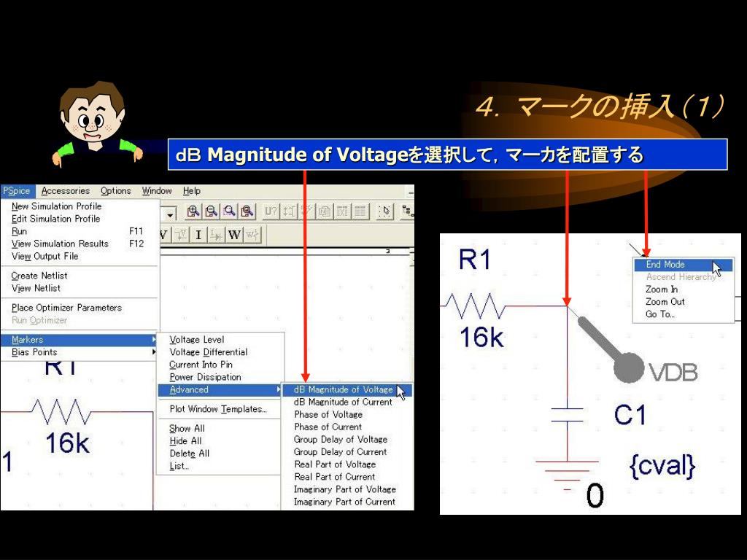Image resolution: width=747 pixels, height=560 pixels.
Task: Select View Simulation Results
Action: click(80, 244)
